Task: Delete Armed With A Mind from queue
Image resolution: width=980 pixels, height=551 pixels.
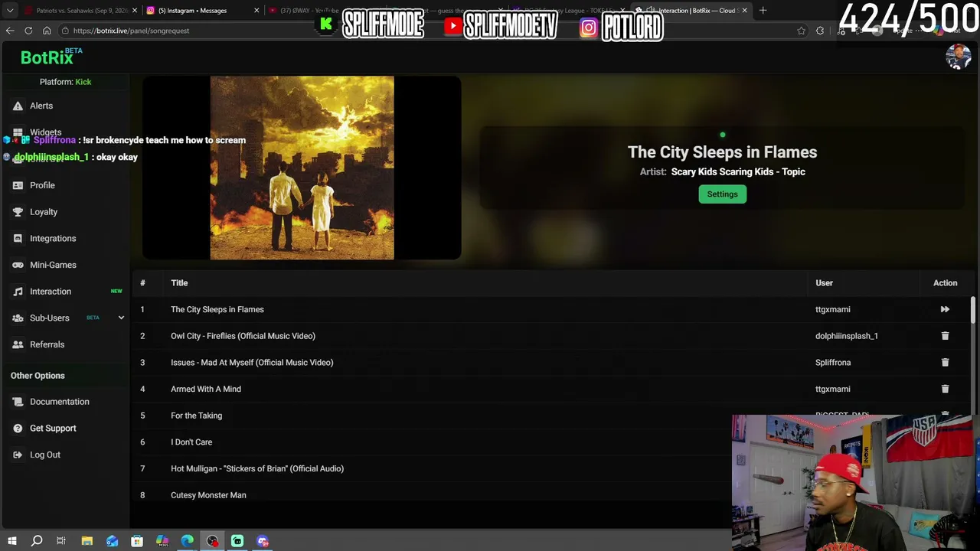Action: point(945,389)
